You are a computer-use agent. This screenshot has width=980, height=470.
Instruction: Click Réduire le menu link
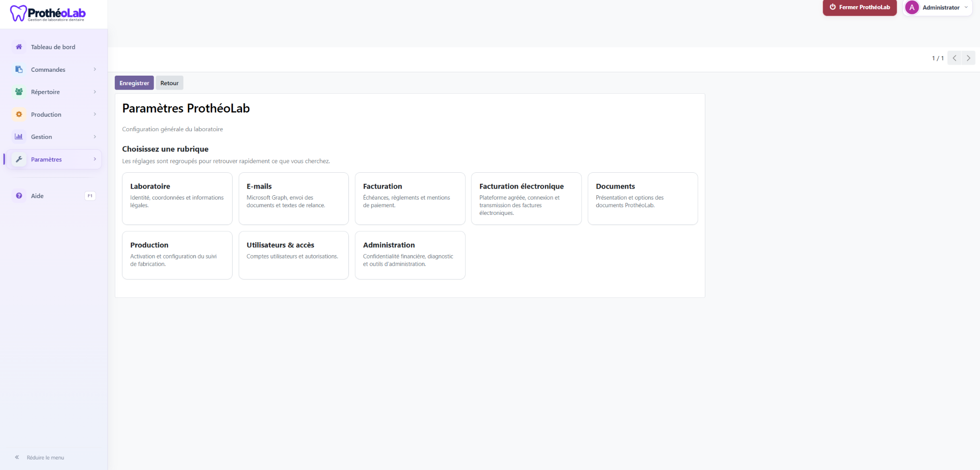click(x=45, y=458)
